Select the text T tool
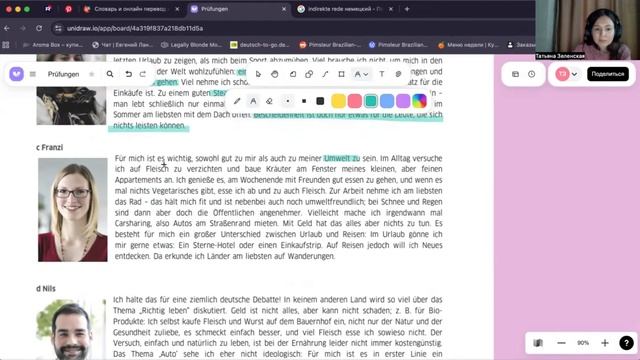Screen dimensions: 640x360 click(x=382, y=74)
